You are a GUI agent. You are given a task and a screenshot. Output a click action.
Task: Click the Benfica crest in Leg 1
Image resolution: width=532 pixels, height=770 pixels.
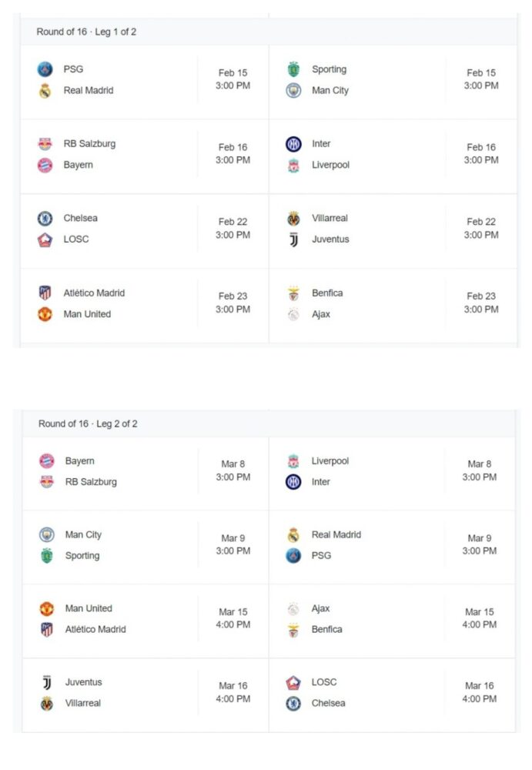tap(293, 293)
